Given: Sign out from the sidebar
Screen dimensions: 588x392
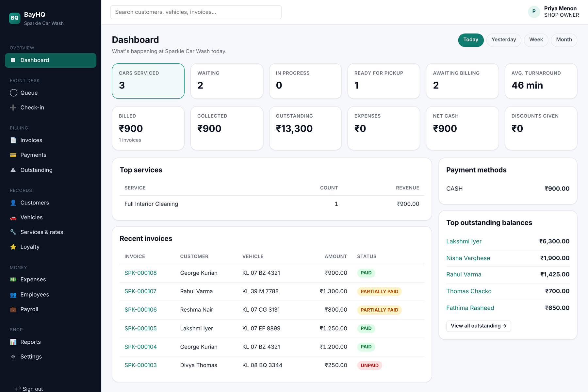Looking at the screenshot, I should tap(29, 389).
